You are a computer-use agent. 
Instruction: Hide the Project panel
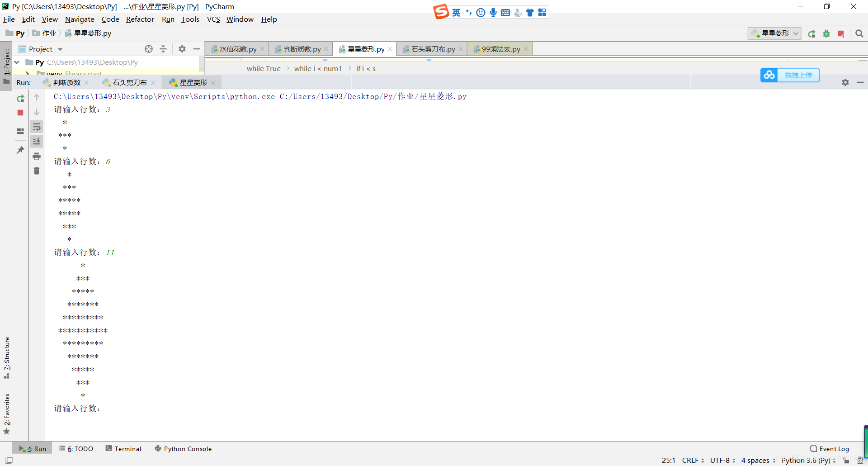tap(197, 49)
